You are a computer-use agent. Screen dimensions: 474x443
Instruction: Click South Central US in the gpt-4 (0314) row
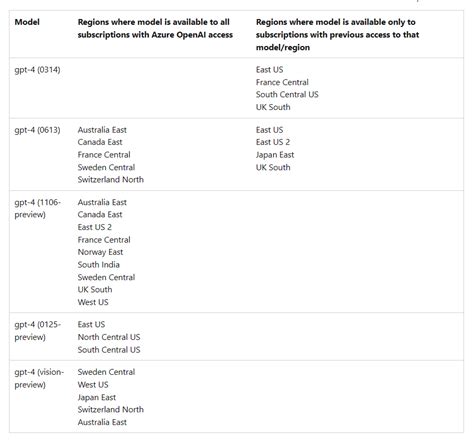287,95
